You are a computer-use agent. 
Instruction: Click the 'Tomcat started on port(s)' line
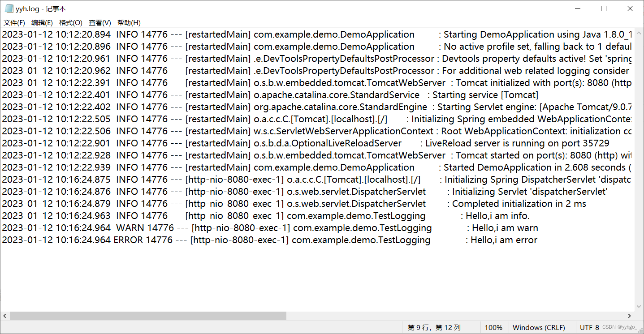[x=317, y=155]
